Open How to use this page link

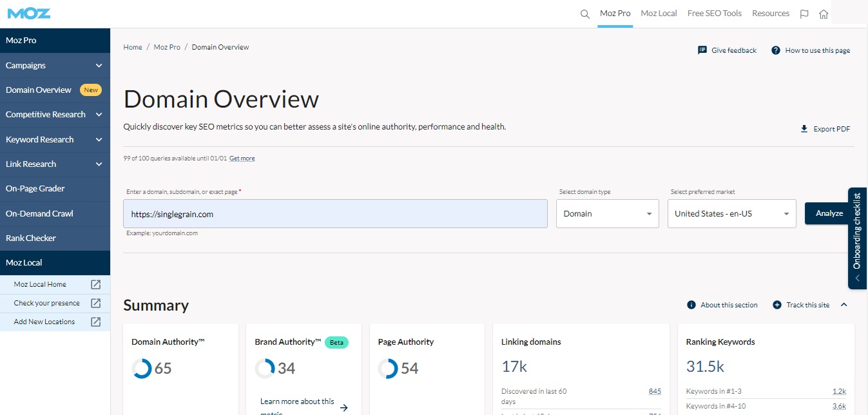[817, 50]
